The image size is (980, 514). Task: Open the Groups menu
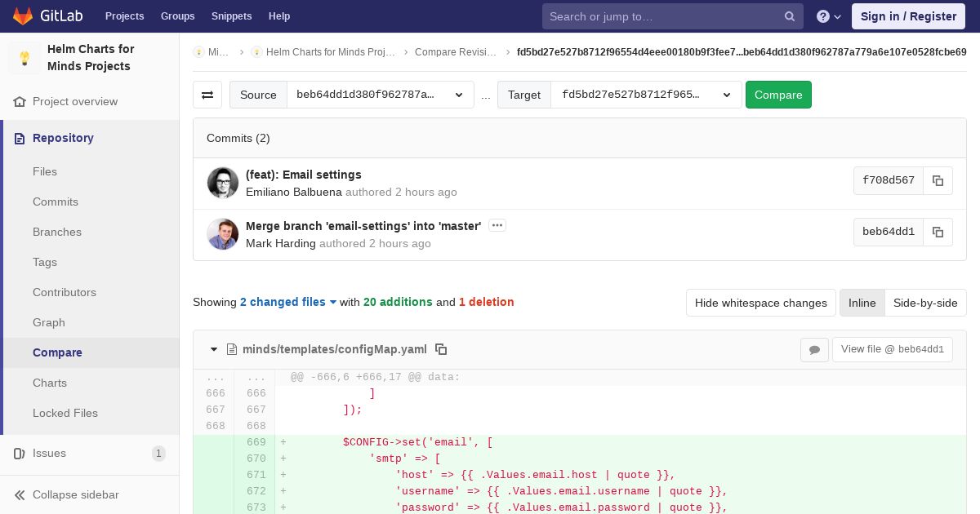click(x=177, y=16)
